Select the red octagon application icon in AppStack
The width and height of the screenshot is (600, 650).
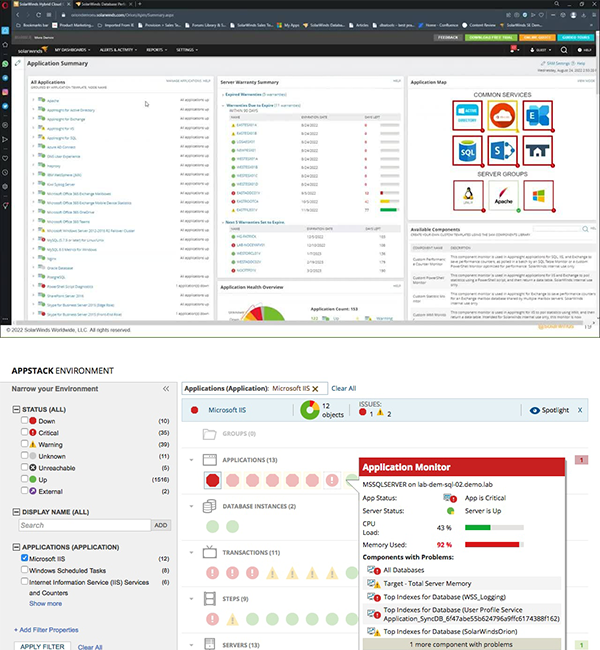tap(213, 480)
